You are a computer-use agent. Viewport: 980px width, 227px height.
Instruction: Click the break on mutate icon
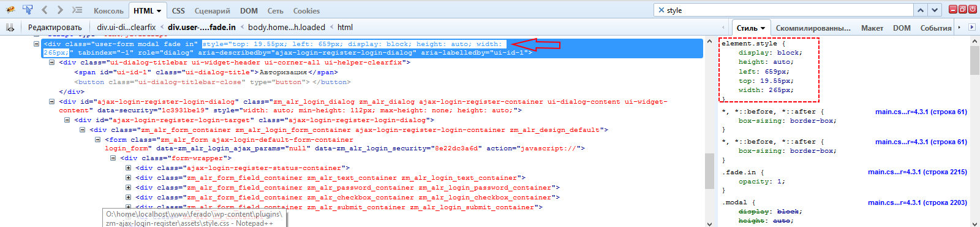tap(10, 28)
